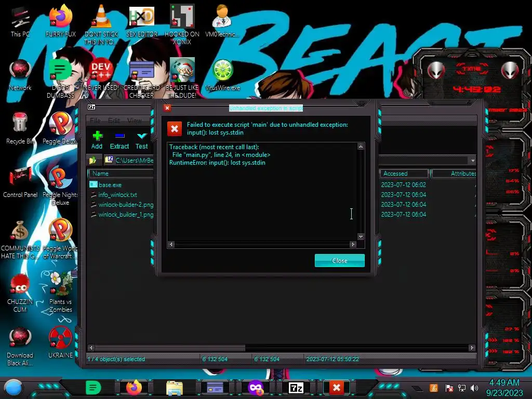Viewport: 532px width, 399px height.
Task: Open the HxD SEX EDITOR desktop icon
Action: pyautogui.click(x=141, y=21)
